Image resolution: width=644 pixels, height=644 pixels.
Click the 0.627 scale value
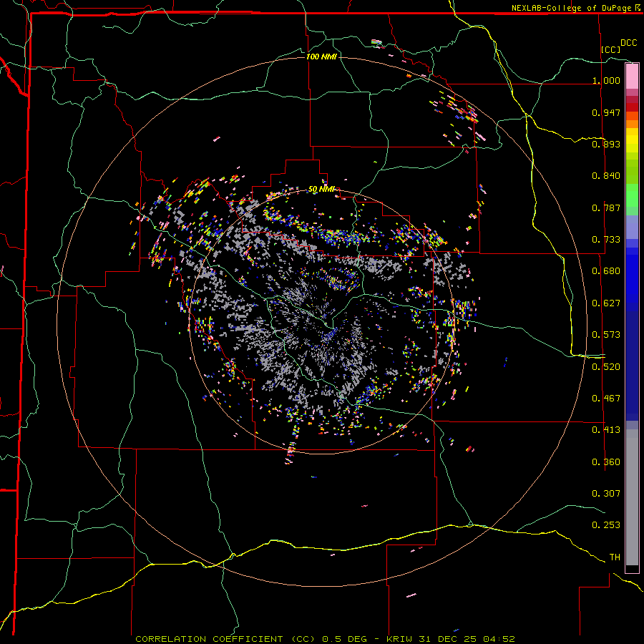tap(606, 303)
